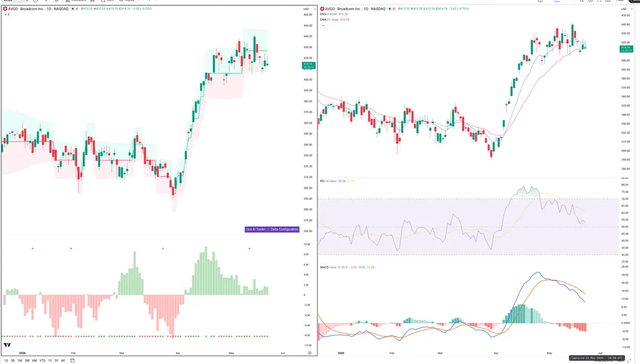Select the EMA 21 close legend entry

[x=328, y=19]
